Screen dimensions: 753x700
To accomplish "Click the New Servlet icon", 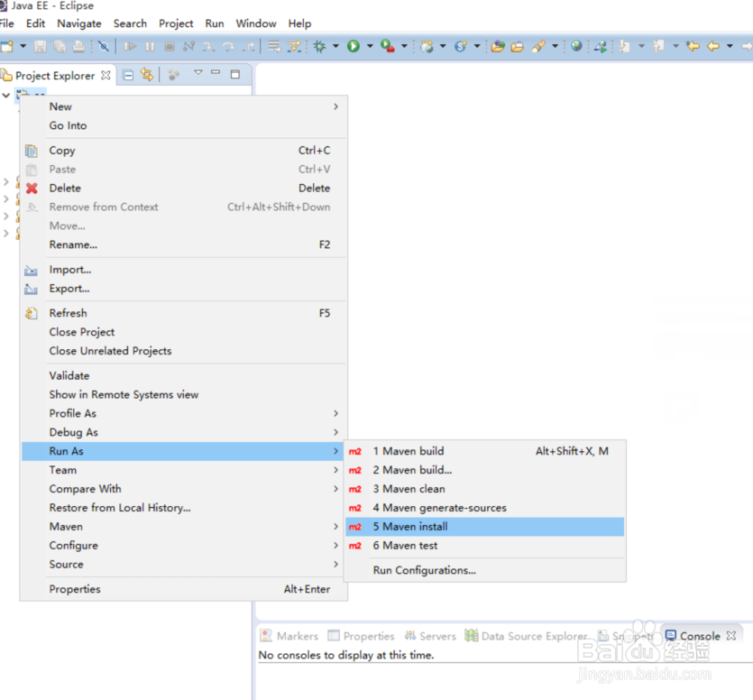I will coord(461,47).
